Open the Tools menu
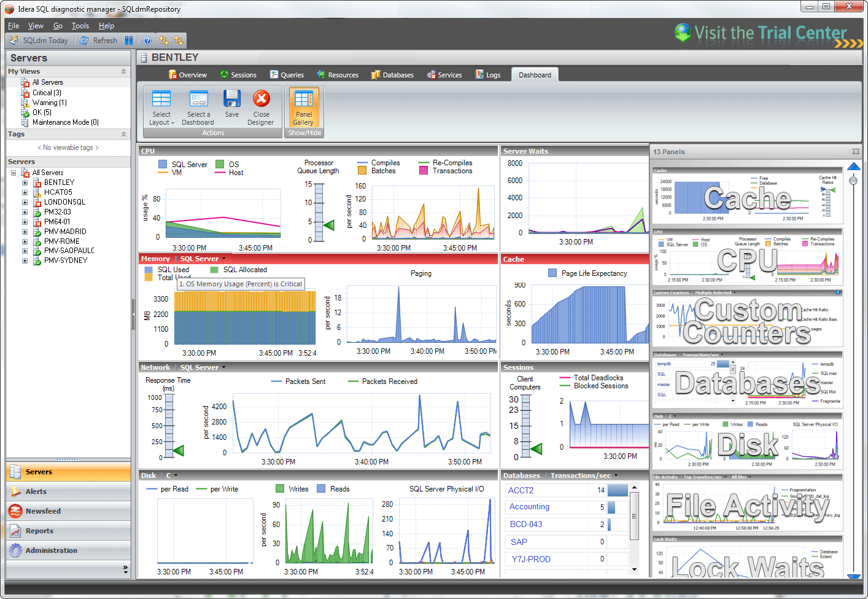This screenshot has height=599, width=868. pyautogui.click(x=80, y=26)
